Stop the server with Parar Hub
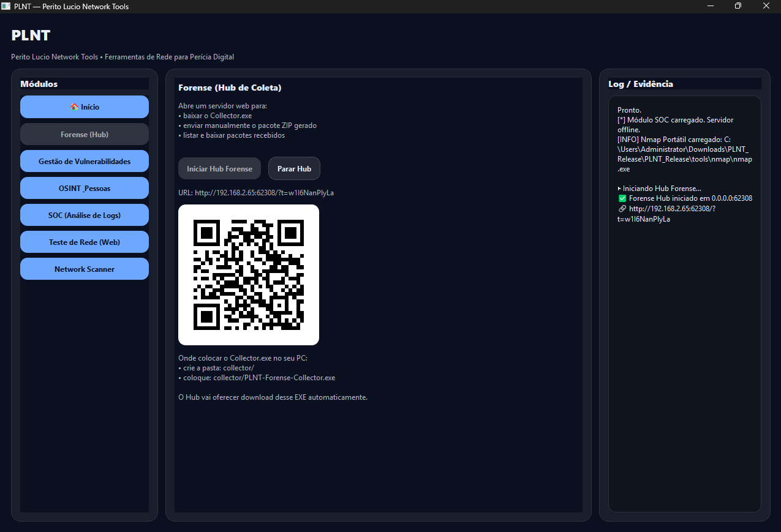781x532 pixels. 294,168
